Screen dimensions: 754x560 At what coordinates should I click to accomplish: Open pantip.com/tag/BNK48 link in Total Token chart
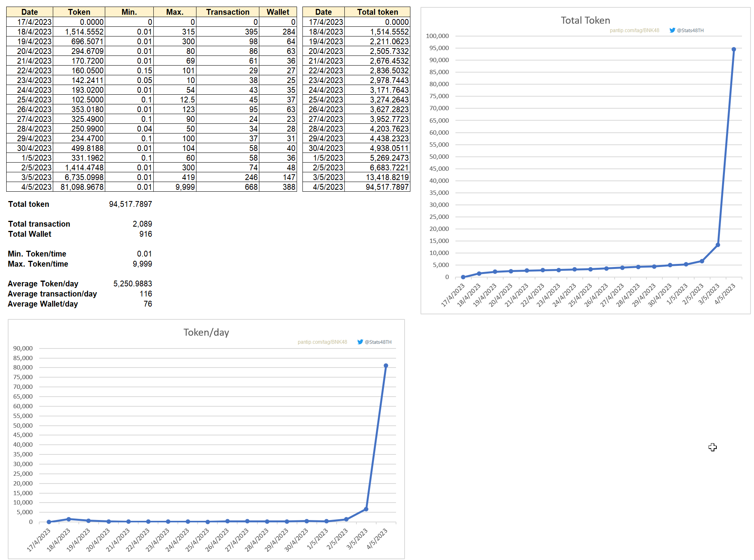coord(634,30)
